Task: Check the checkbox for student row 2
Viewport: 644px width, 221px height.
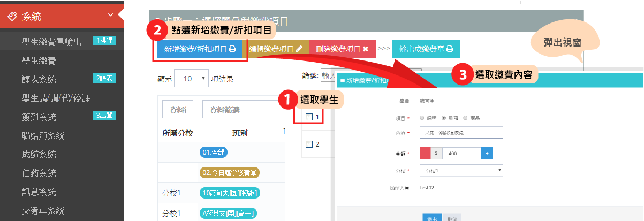Action: (309, 144)
